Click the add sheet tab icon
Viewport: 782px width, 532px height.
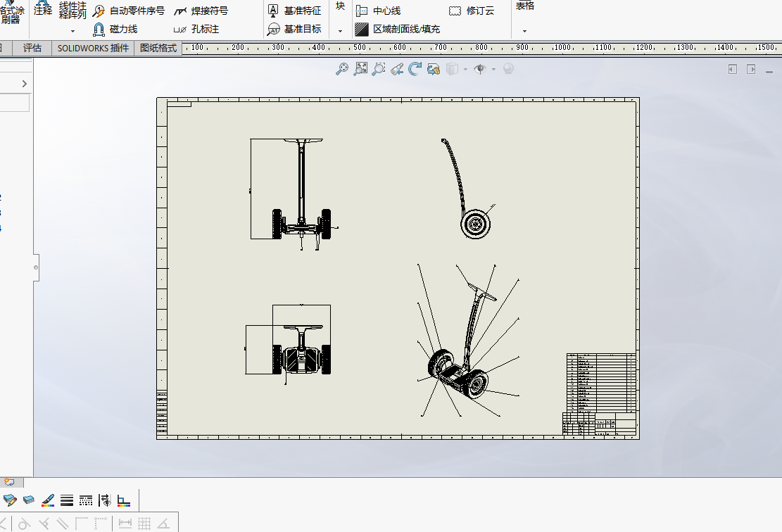point(9,481)
